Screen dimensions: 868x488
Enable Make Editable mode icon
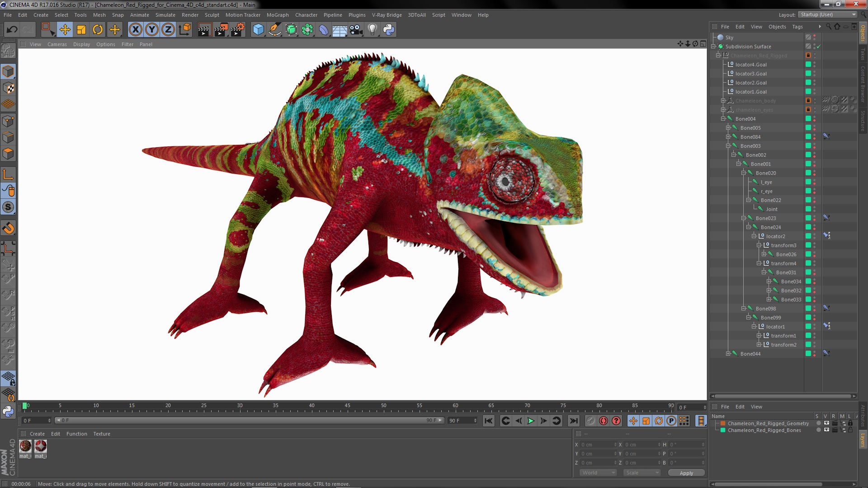pyautogui.click(x=8, y=51)
